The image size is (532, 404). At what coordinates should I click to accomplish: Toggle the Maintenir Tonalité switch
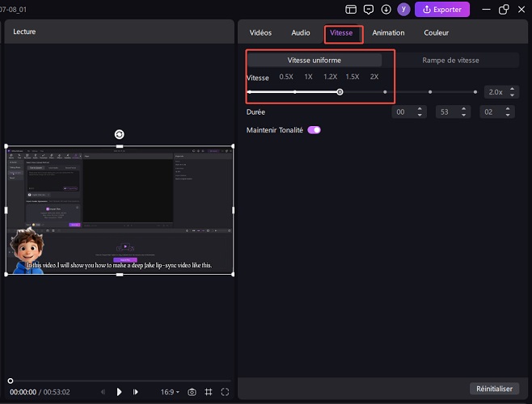(x=314, y=129)
